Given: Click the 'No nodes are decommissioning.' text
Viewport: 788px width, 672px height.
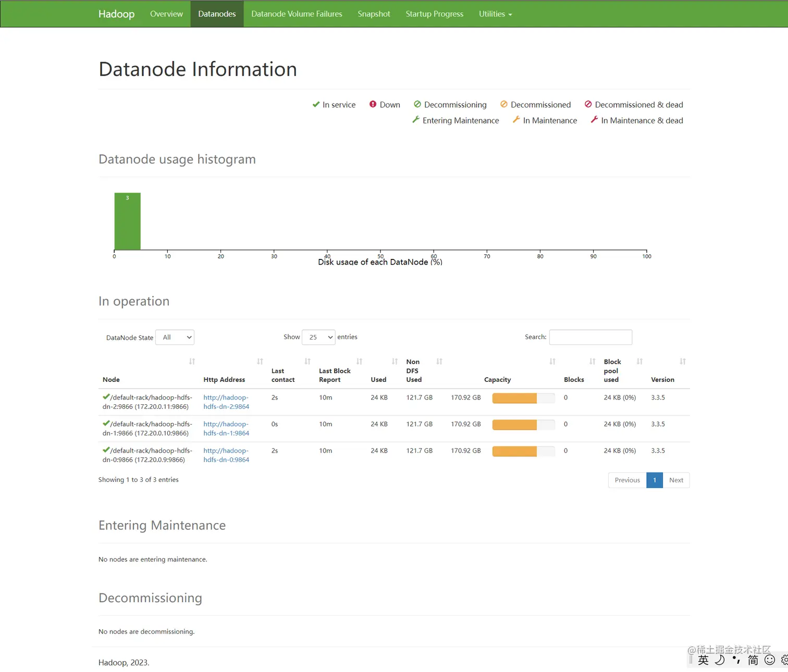Looking at the screenshot, I should (x=146, y=632).
